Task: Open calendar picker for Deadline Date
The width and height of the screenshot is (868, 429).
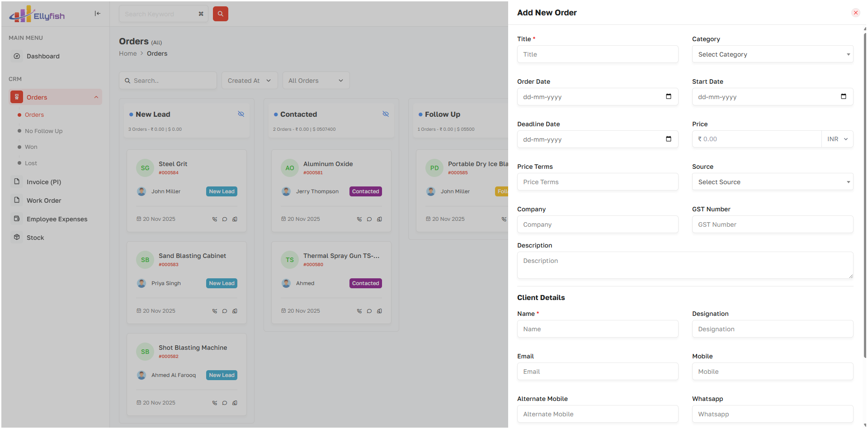Action: [668, 139]
